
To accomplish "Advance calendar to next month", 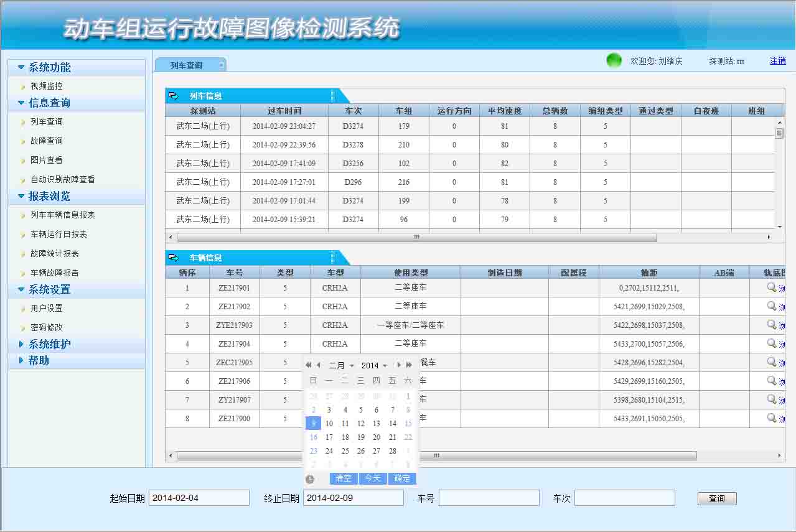I will [399, 365].
